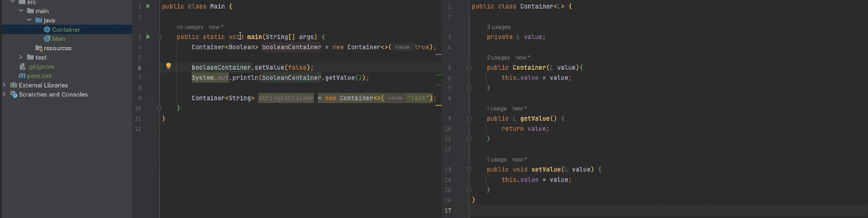Screen dimensions: 868x218
Task: Click the "Test" string literal
Action: (418, 98)
